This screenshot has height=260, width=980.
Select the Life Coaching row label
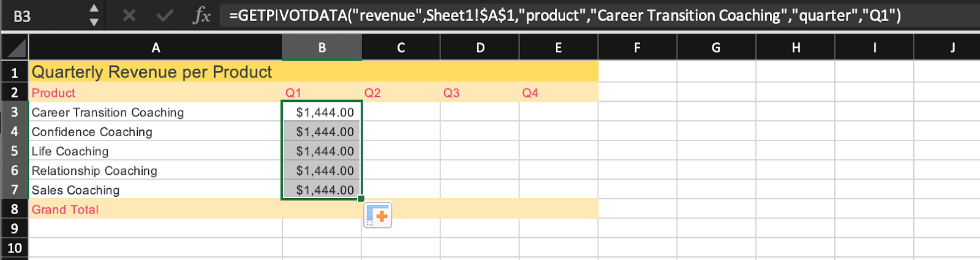tap(155, 151)
